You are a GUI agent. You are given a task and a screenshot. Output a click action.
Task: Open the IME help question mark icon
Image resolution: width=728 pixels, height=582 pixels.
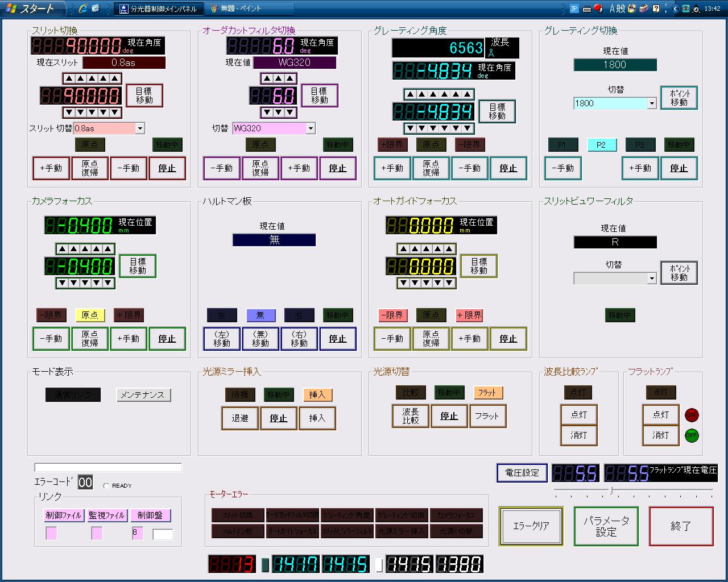click(656, 9)
